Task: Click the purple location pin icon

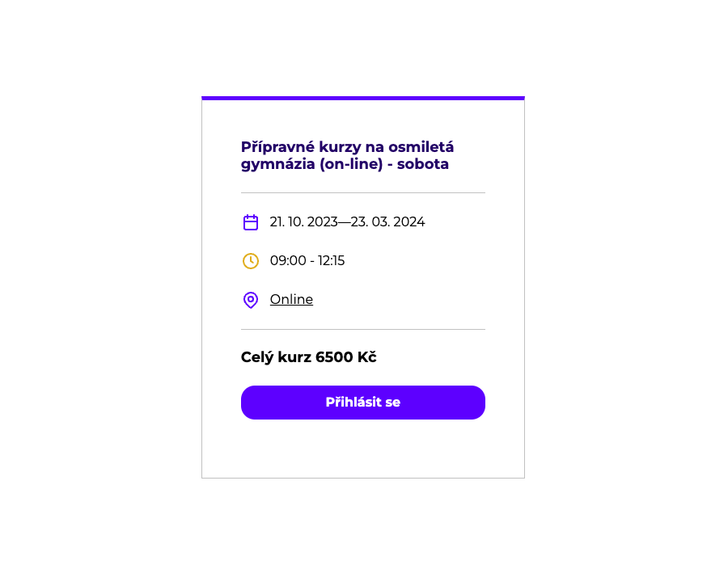Action: pyautogui.click(x=251, y=300)
